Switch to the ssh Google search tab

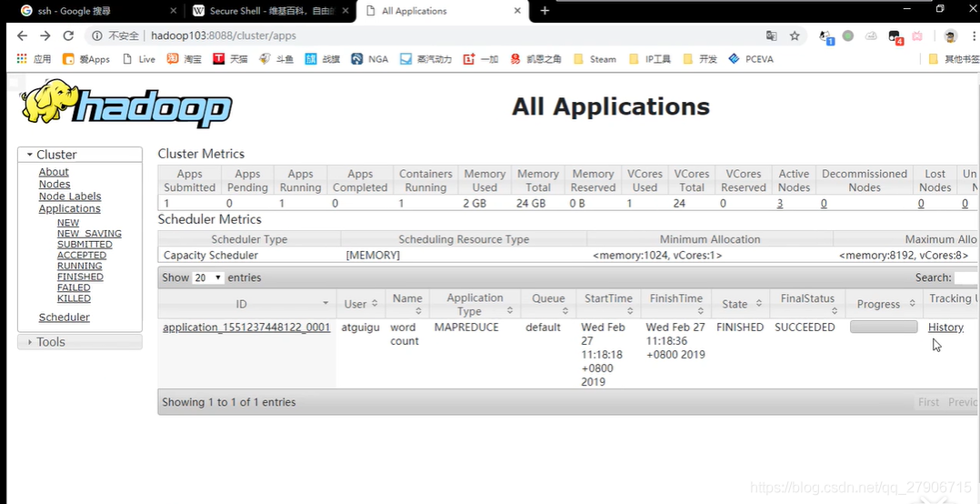click(x=87, y=11)
